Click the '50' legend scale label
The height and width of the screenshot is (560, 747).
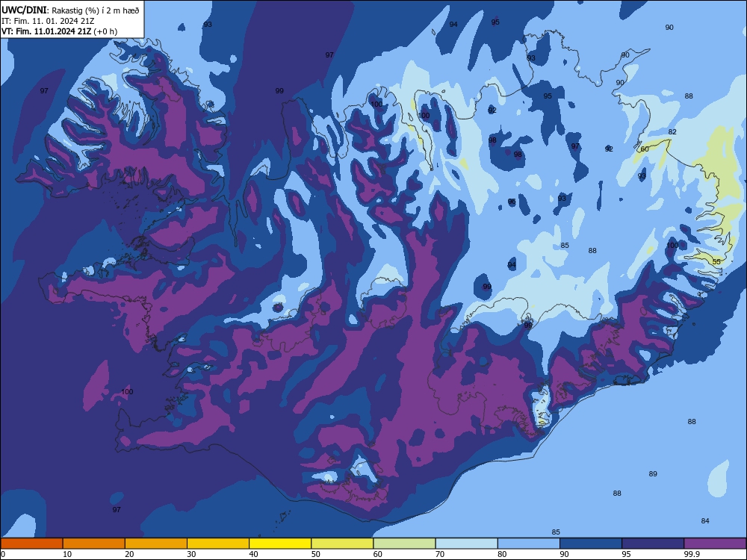(315, 554)
